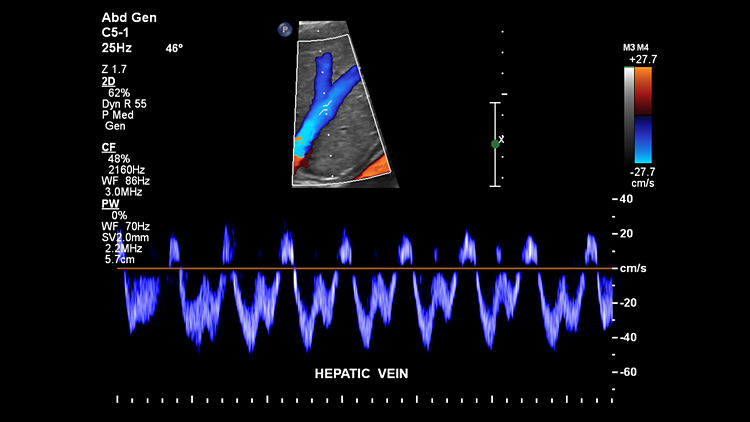
Task: Click the orange spectral baseline
Action: tap(360, 268)
